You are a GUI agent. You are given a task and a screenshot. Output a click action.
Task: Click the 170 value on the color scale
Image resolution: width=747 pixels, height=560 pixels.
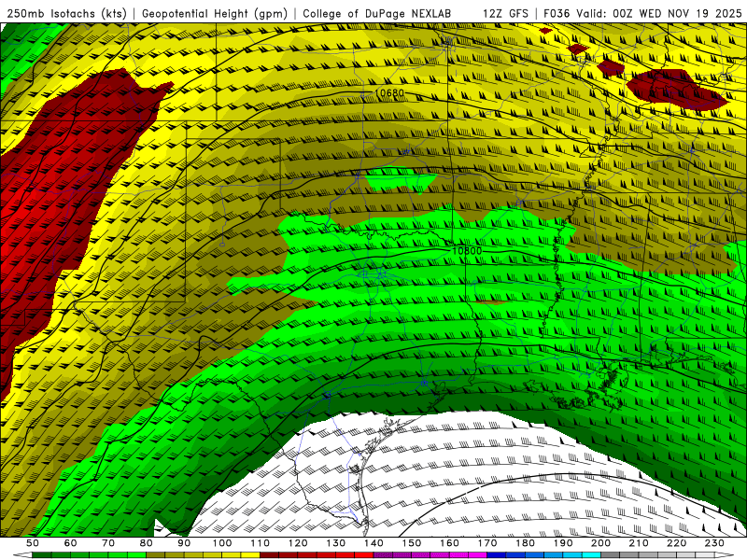click(x=487, y=543)
